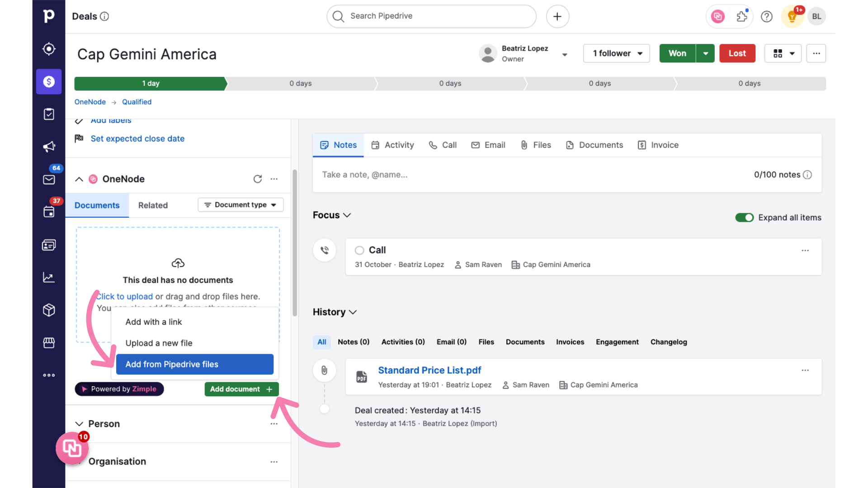Open the Pipedrive logo home

coord(49,16)
